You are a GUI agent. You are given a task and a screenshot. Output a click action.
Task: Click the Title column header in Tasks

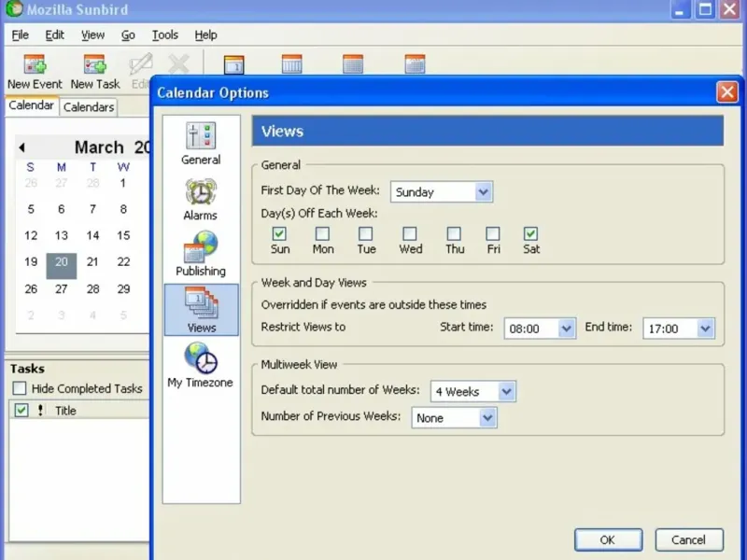click(x=65, y=410)
